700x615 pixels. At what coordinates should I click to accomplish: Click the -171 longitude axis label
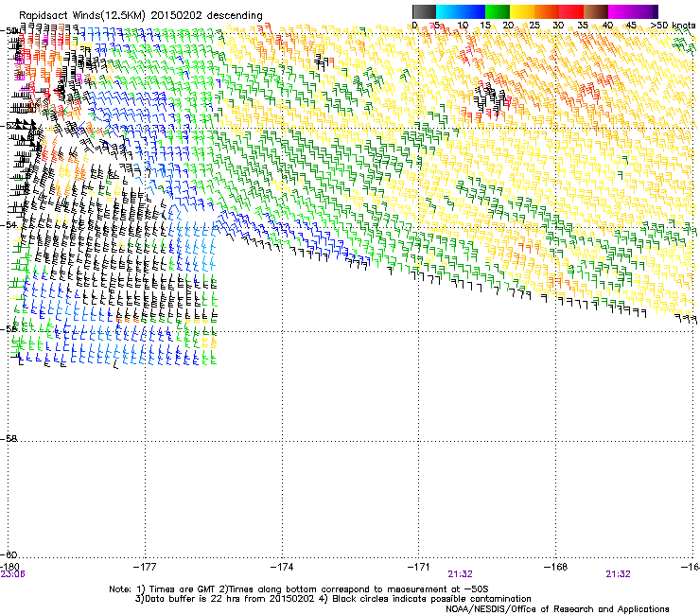point(419,567)
